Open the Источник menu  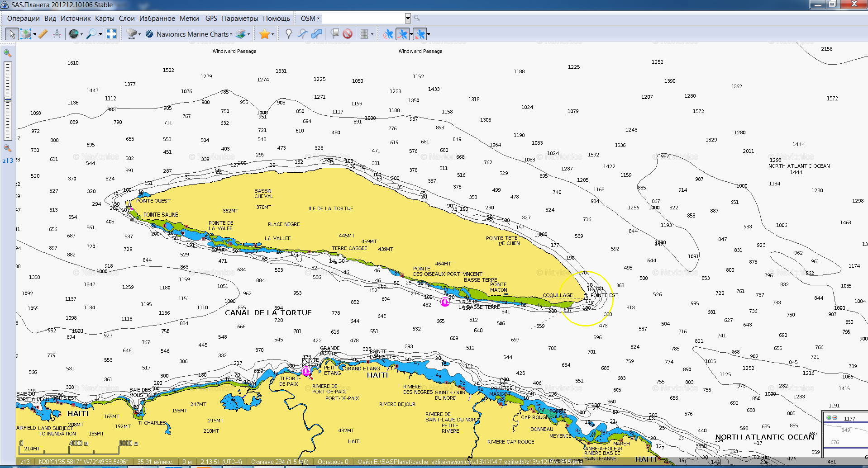76,19
